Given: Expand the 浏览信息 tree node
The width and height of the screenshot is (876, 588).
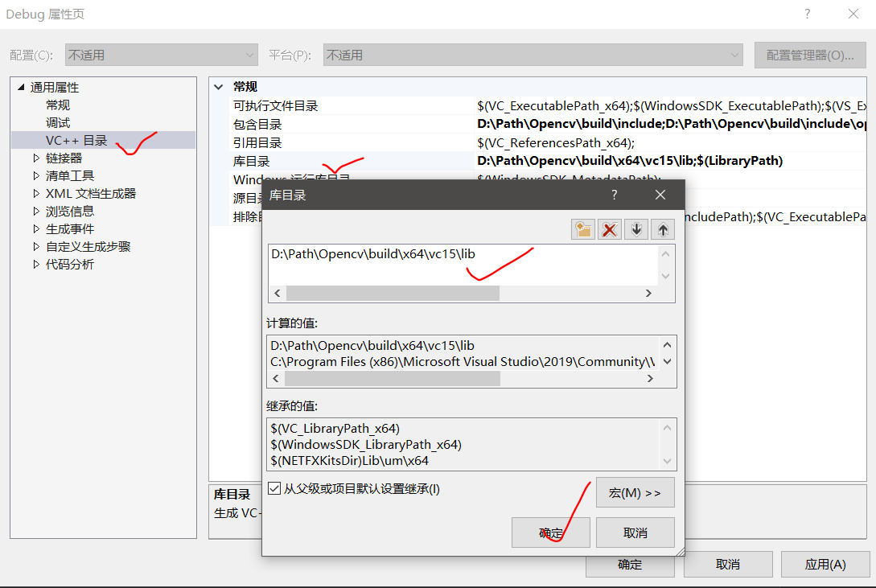Looking at the screenshot, I should click(x=36, y=211).
